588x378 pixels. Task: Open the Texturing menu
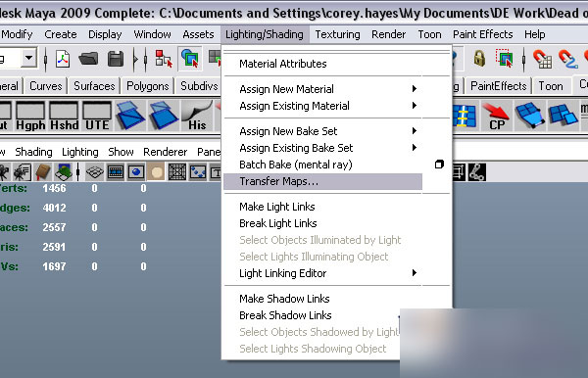point(337,34)
